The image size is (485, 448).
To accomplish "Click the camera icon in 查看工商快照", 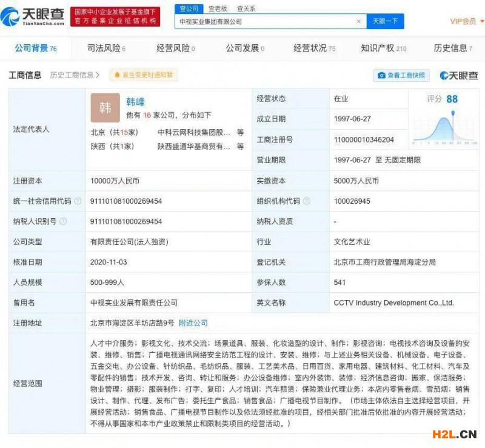I will point(381,75).
